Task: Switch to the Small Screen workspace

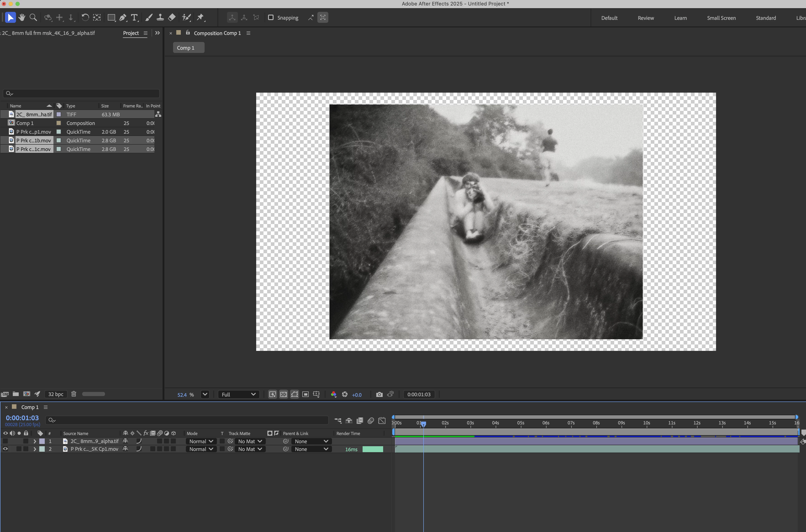Action: (x=721, y=18)
